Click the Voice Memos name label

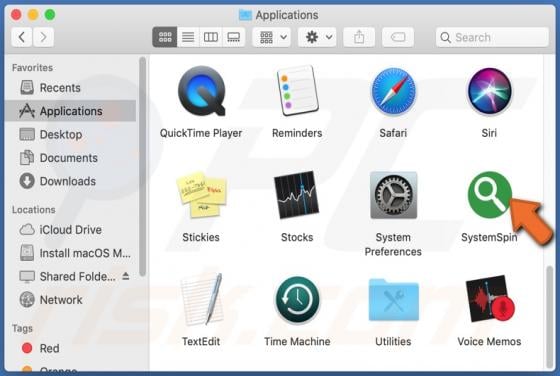(x=489, y=342)
